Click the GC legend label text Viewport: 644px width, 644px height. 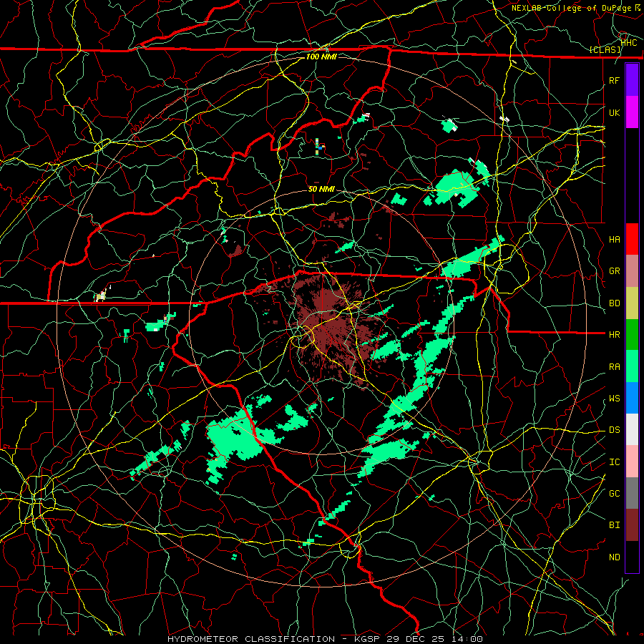[x=614, y=494]
